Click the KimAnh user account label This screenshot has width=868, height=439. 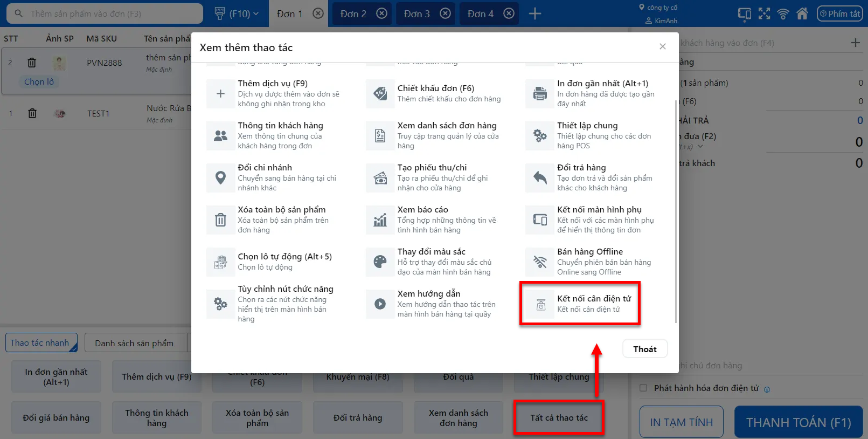pyautogui.click(x=662, y=20)
